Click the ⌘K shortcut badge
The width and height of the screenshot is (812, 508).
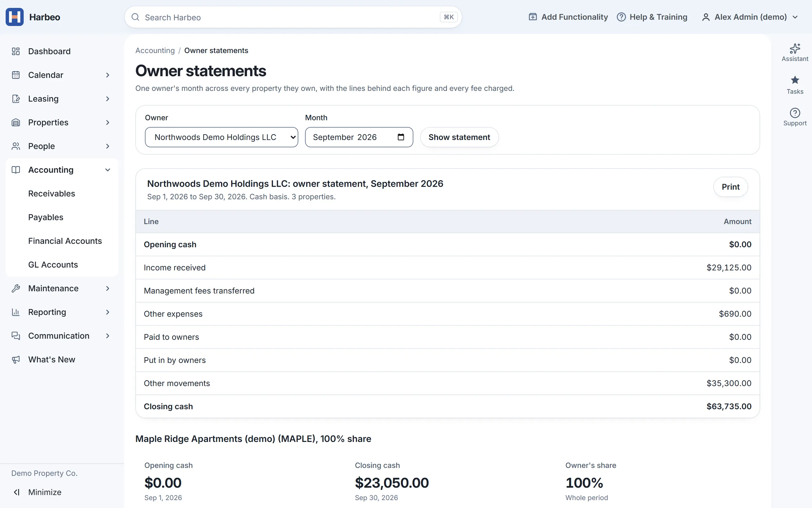coord(449,17)
